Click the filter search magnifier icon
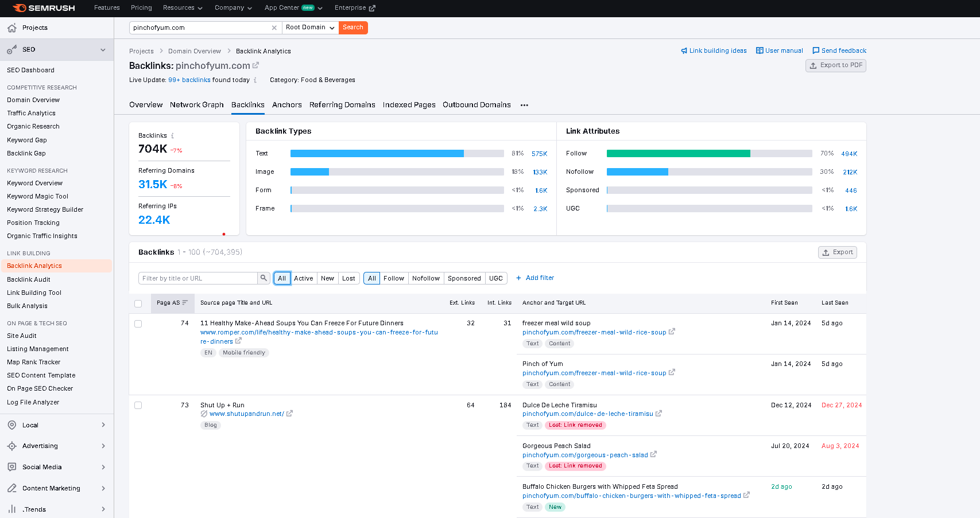 pyautogui.click(x=264, y=278)
